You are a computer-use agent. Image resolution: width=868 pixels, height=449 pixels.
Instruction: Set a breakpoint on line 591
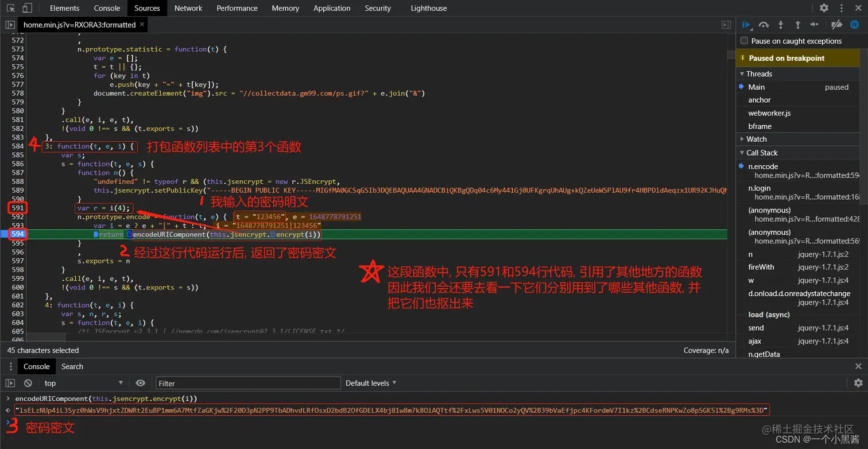pos(17,208)
